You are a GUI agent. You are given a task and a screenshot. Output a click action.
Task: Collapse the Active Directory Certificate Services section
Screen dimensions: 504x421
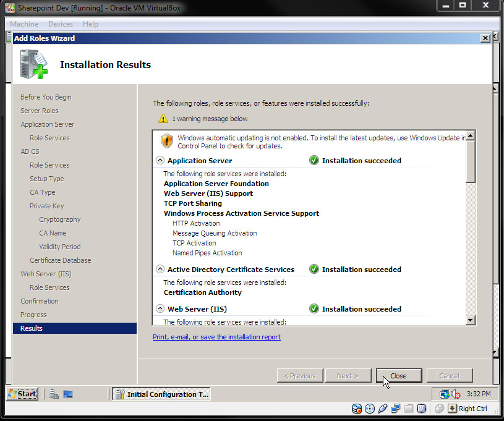coord(160,269)
